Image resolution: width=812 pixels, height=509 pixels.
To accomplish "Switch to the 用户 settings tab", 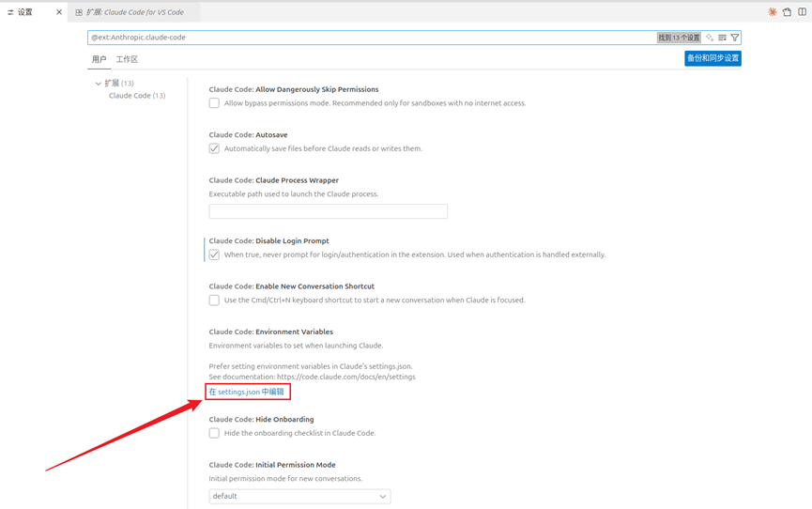I will click(x=99, y=59).
